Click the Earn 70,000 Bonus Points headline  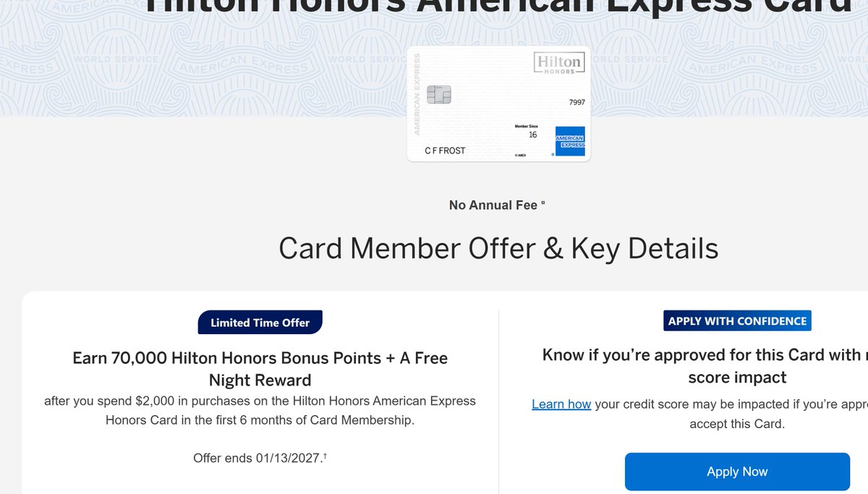pos(260,369)
